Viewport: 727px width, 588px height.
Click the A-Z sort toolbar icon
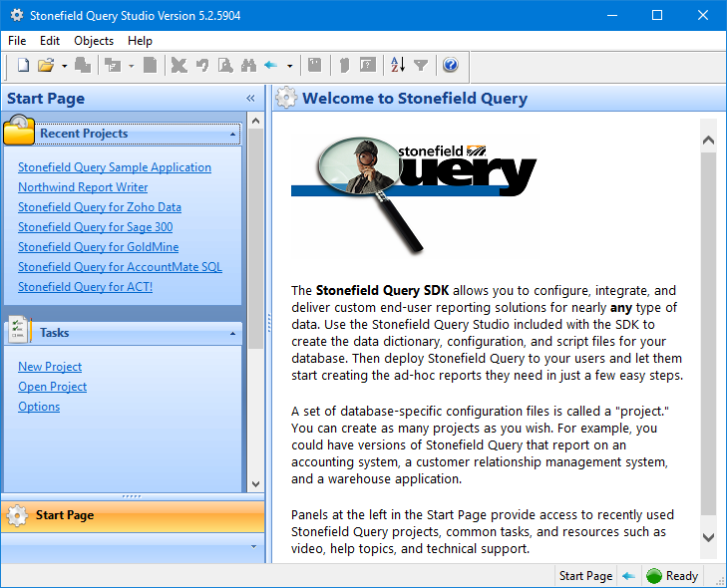[398, 66]
